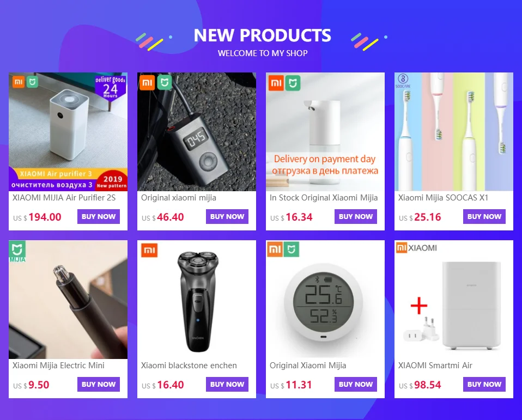Click BUY NOW for SOOCAS X1 toothbrush
This screenshot has height=420, width=522.
(484, 217)
